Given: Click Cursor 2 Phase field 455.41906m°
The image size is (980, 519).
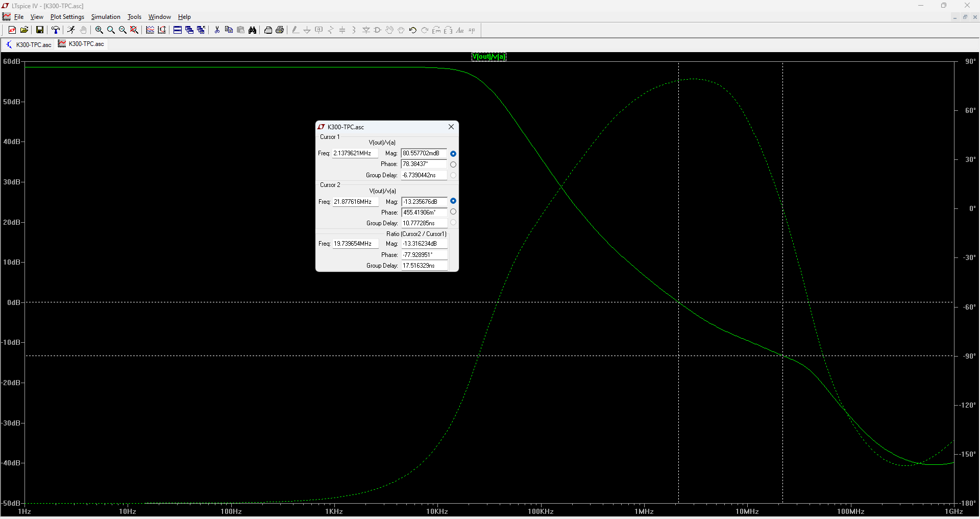Looking at the screenshot, I should coord(425,213).
